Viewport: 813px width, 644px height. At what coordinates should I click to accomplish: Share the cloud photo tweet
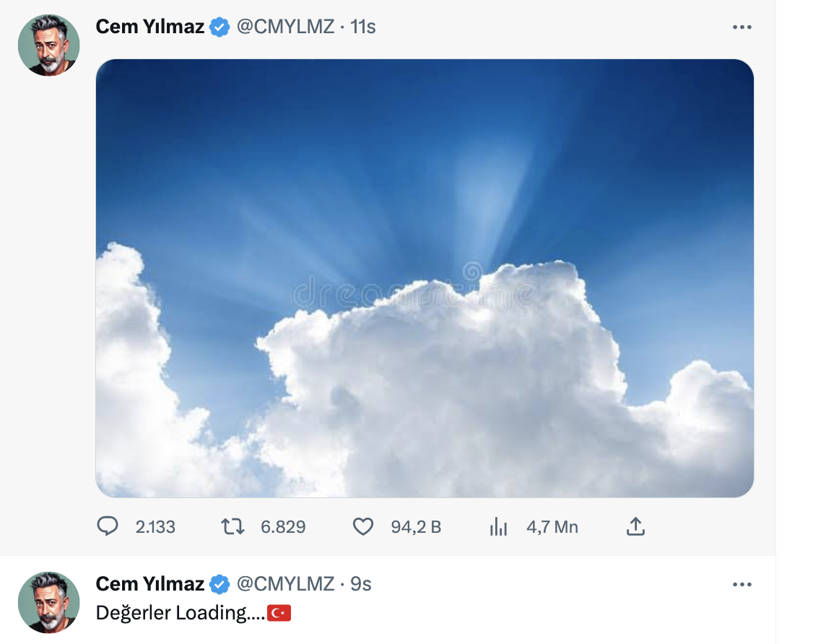coord(635,527)
